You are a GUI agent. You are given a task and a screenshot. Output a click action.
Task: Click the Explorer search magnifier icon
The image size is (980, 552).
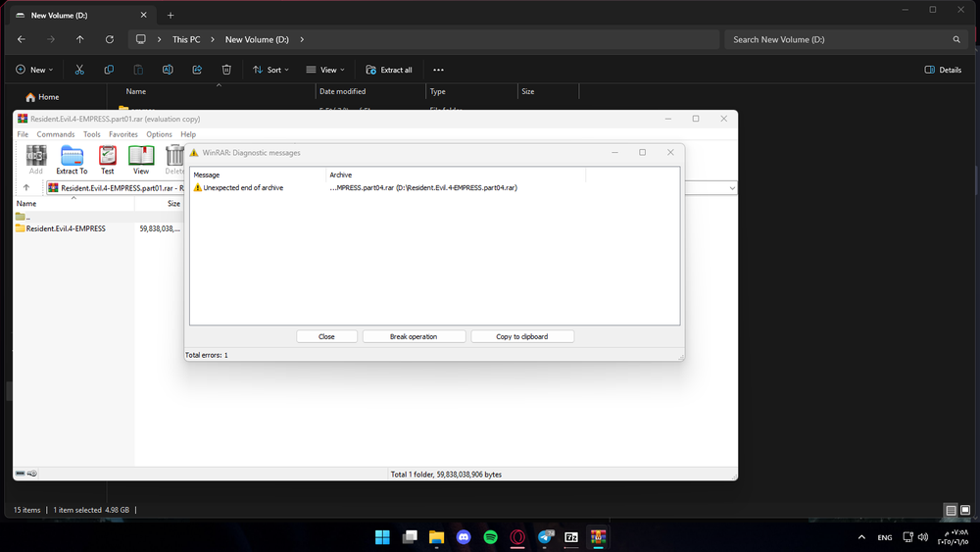(x=956, y=39)
